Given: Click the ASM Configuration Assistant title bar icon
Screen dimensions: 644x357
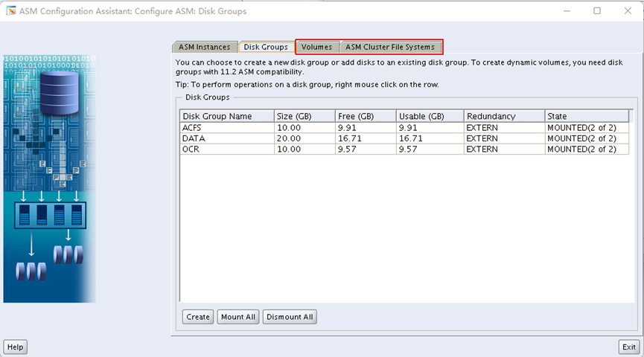Looking at the screenshot, I should 10,10.
